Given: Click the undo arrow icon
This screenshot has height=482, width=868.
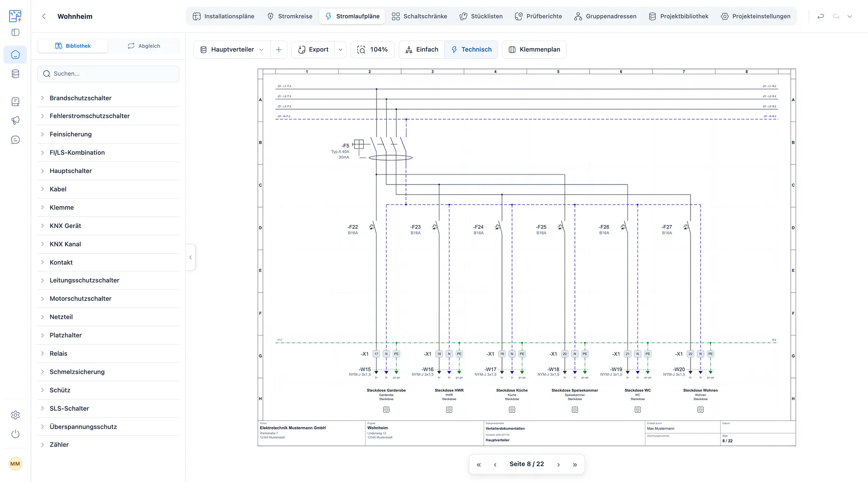Looking at the screenshot, I should click(821, 16).
